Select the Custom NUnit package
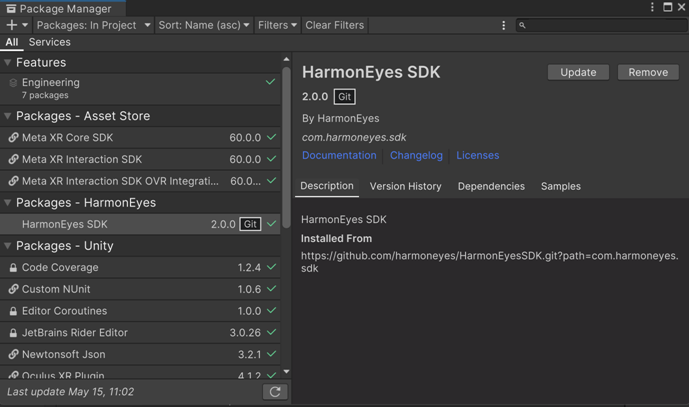The height and width of the screenshot is (407, 689). (140, 289)
